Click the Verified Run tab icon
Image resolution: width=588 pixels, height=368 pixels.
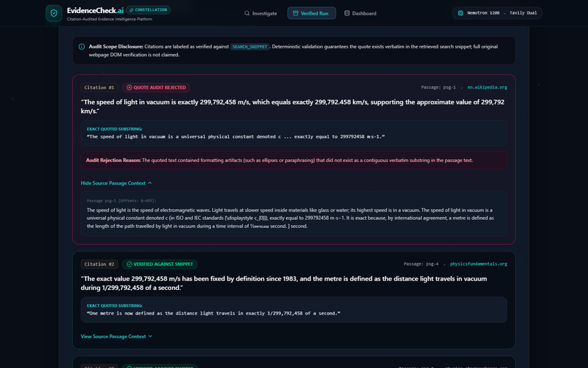coord(295,13)
